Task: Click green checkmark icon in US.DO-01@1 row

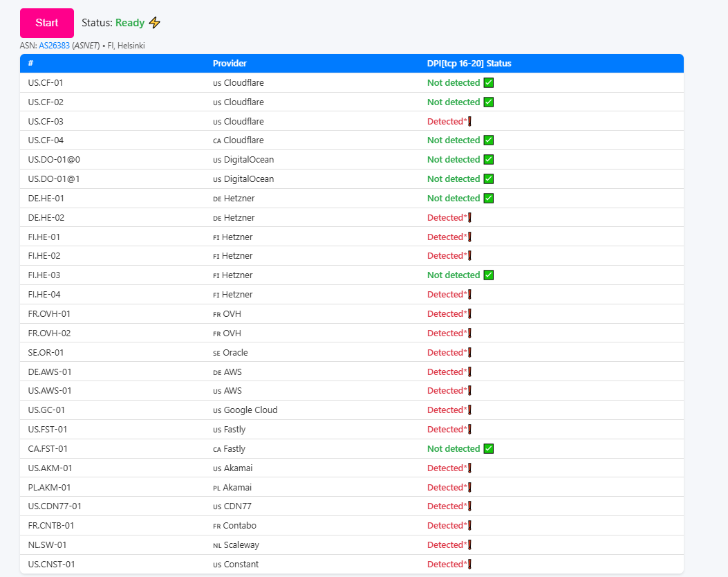Action: click(x=488, y=179)
